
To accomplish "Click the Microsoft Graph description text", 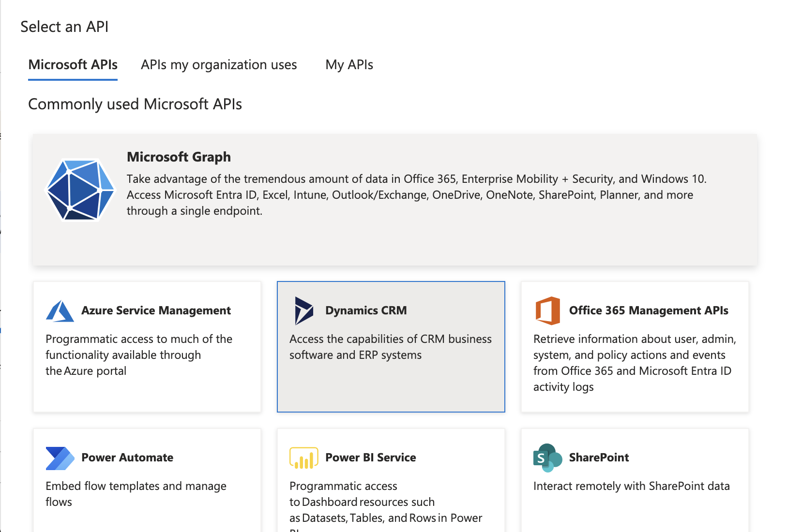I will coord(417,195).
